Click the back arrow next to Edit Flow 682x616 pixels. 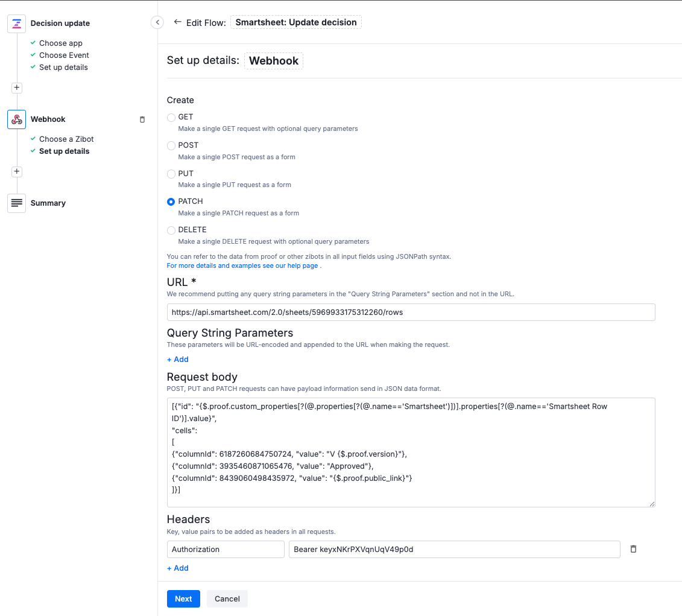coord(177,21)
